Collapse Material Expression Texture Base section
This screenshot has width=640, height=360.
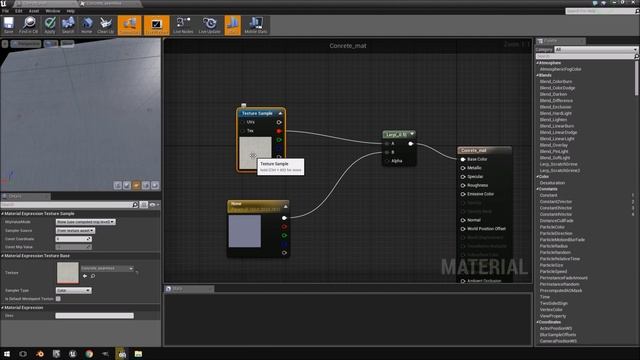[2, 256]
